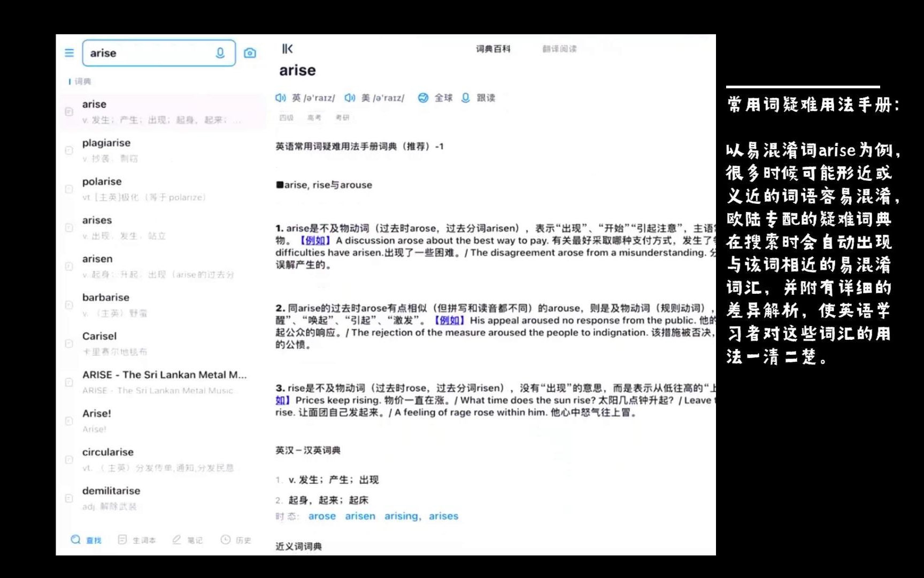
Task: Toggle bookmark circle beside arises
Action: (x=69, y=227)
